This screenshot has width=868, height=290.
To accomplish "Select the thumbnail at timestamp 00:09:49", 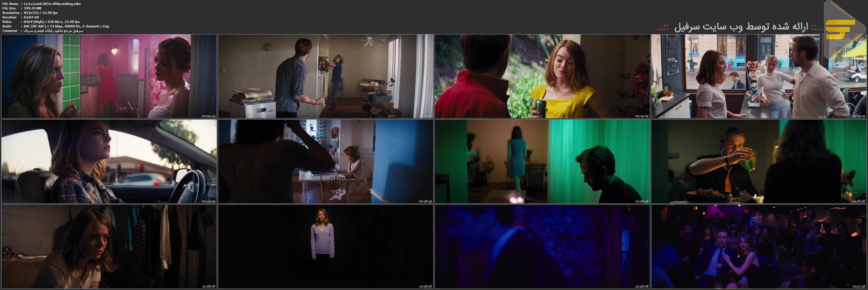I will tap(109, 76).
